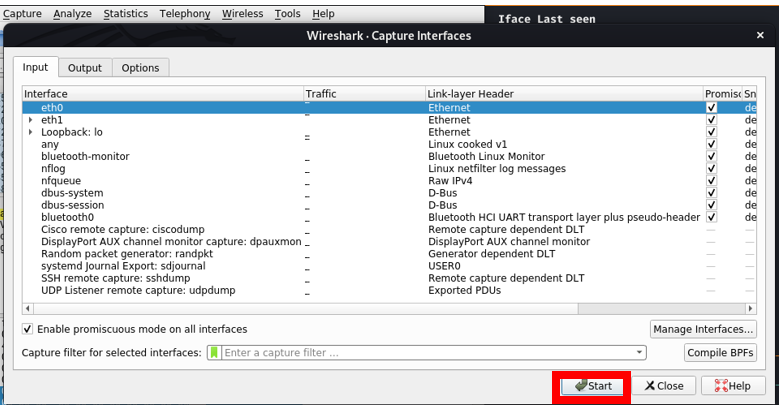Open the Wireless menu
This screenshot has width=779, height=405.
coord(242,14)
